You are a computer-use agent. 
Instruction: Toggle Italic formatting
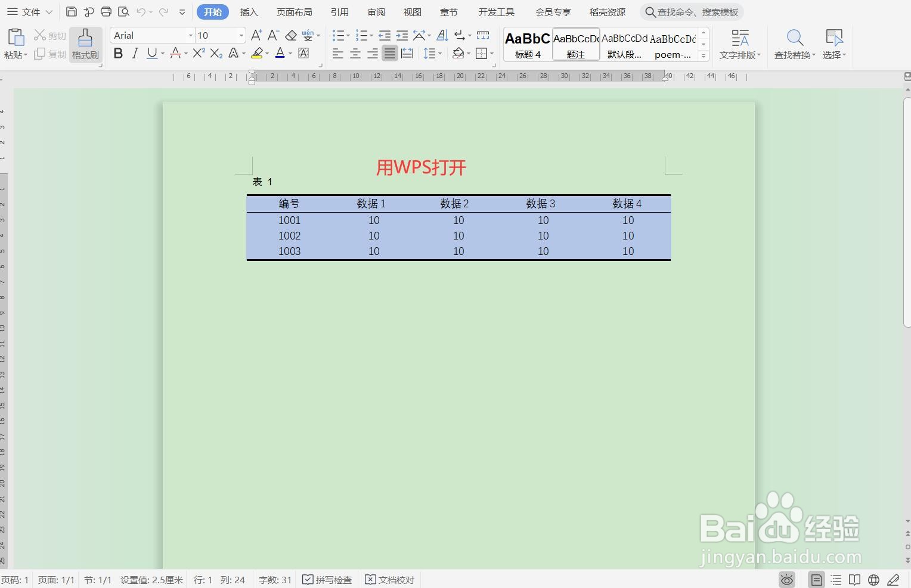click(135, 54)
